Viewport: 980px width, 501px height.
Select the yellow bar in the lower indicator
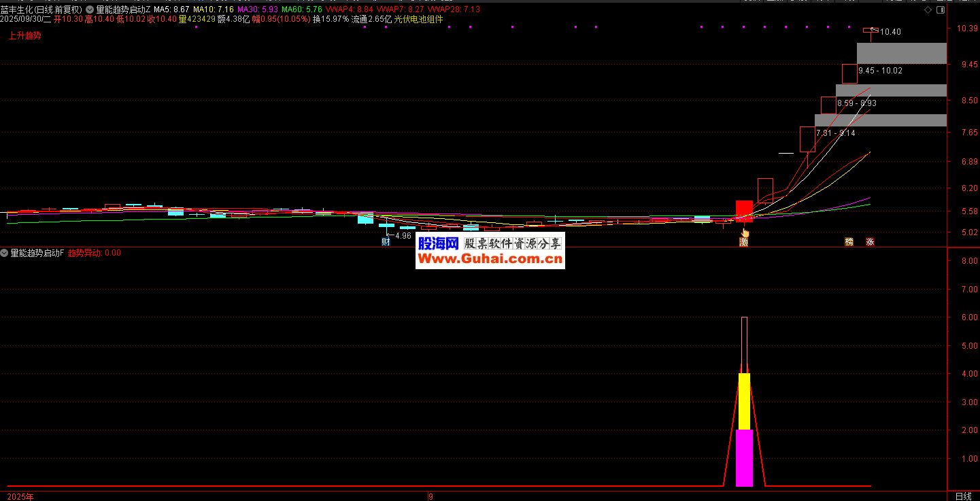[744, 401]
